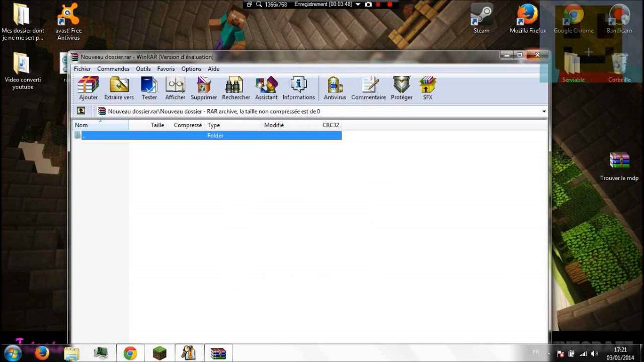Click the Supprimer delete icon

(x=204, y=88)
